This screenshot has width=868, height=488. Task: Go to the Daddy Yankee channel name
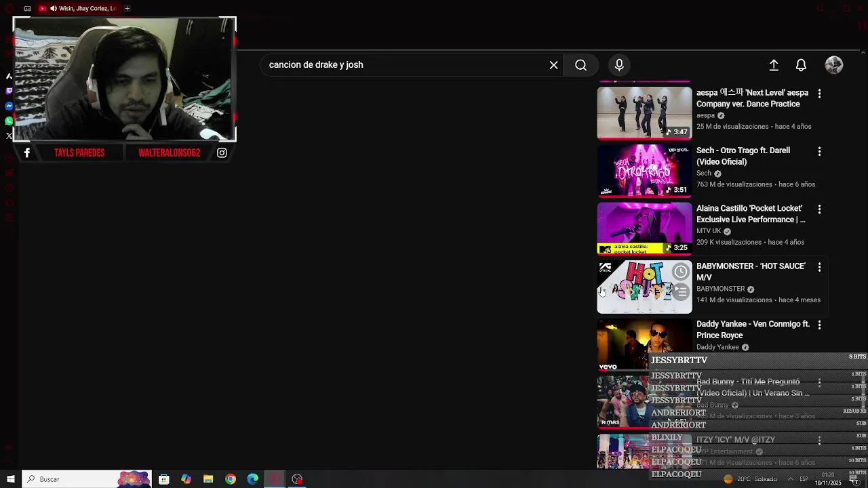(717, 347)
